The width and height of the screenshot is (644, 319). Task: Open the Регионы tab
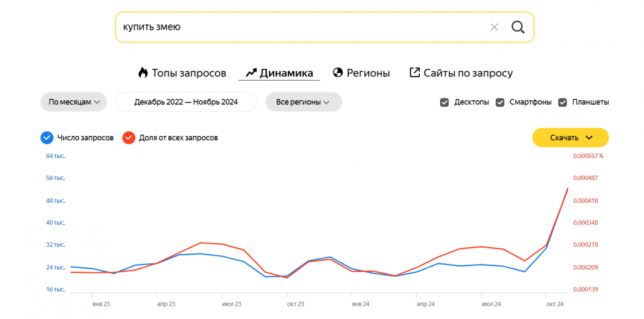pyautogui.click(x=368, y=73)
